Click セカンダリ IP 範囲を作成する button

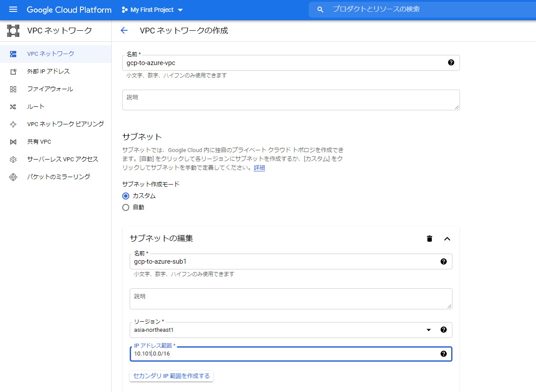pos(171,376)
